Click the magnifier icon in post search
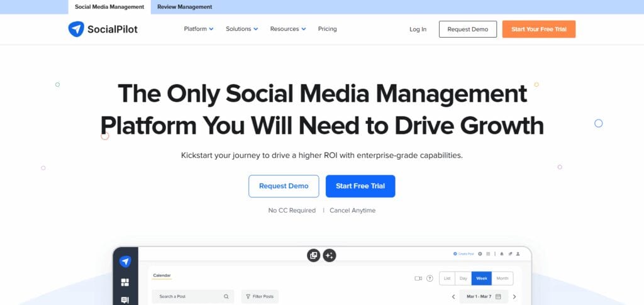Screen dimensions: 644x305 coord(226,296)
